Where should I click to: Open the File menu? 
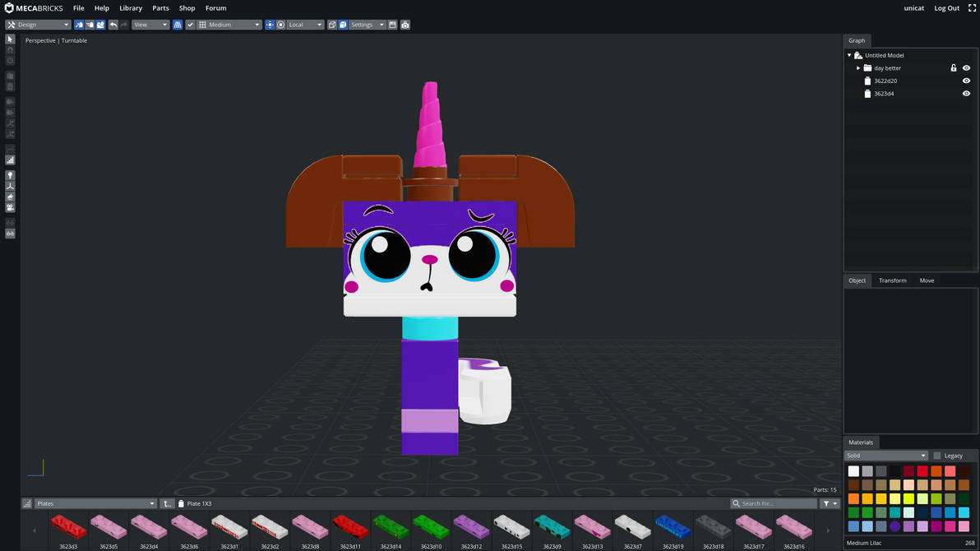(x=79, y=8)
